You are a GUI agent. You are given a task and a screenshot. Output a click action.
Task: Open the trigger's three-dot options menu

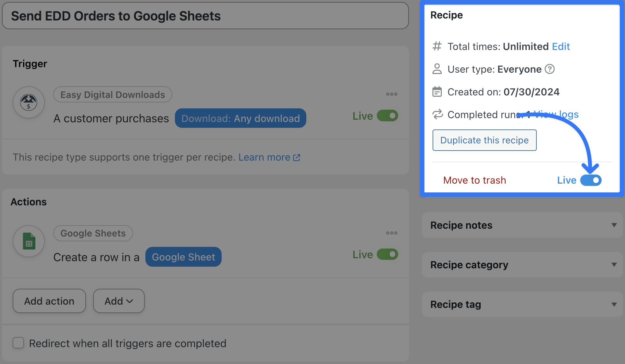tap(392, 94)
